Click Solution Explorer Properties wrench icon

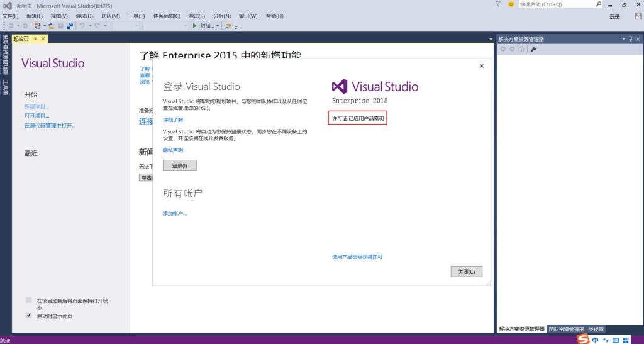pyautogui.click(x=533, y=49)
